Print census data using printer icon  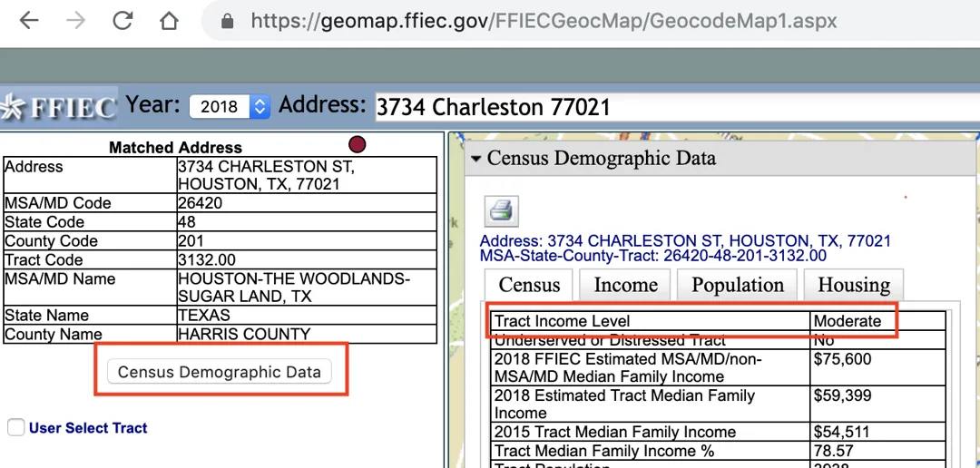pos(501,211)
